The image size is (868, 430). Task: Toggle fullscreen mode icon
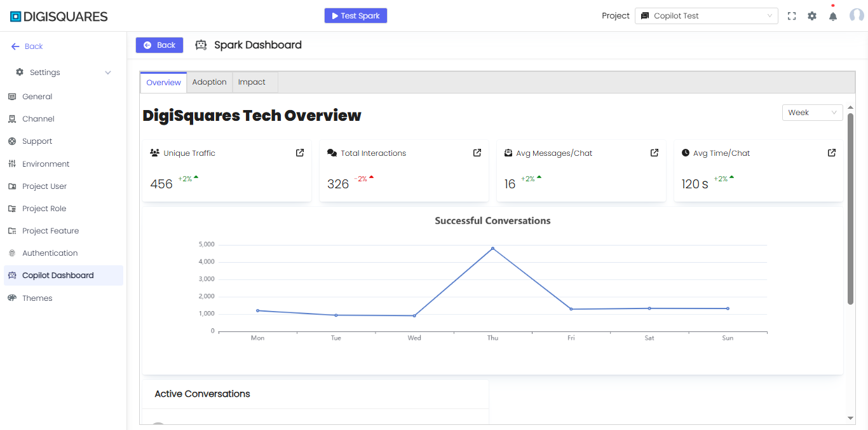(792, 16)
